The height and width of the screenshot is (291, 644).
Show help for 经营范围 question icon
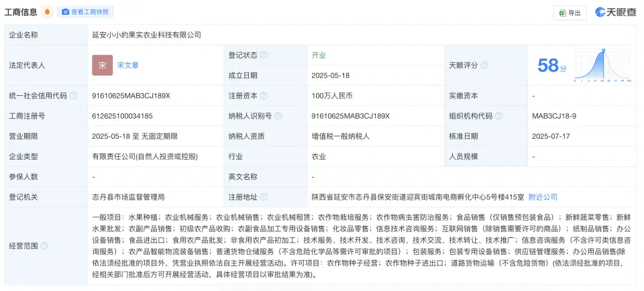click(x=44, y=246)
